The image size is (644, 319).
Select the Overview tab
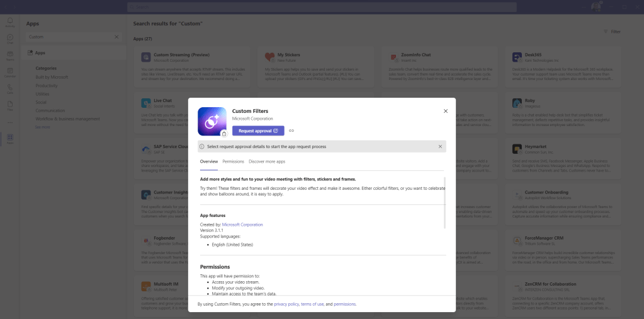(209, 162)
